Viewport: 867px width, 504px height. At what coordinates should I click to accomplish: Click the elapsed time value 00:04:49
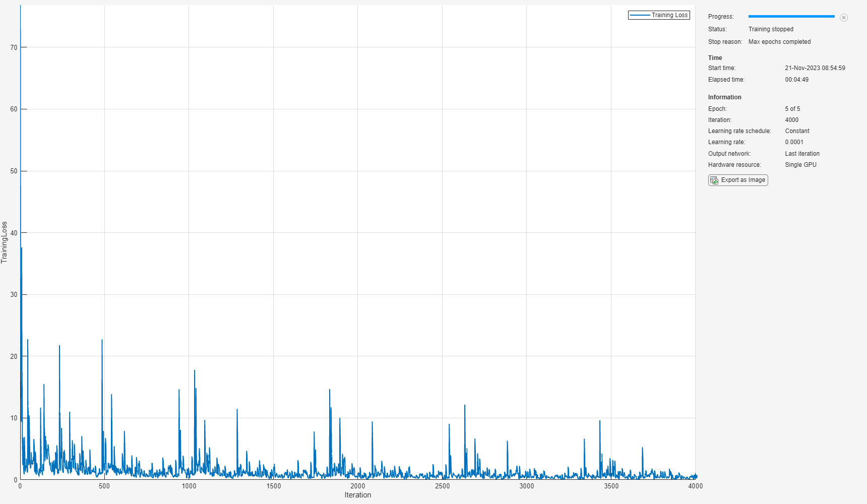click(x=796, y=80)
